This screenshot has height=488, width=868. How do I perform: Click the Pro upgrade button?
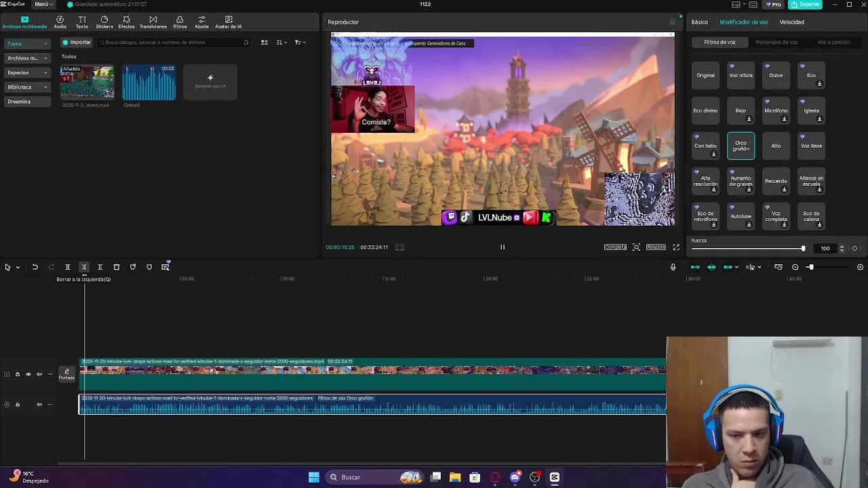[773, 4]
